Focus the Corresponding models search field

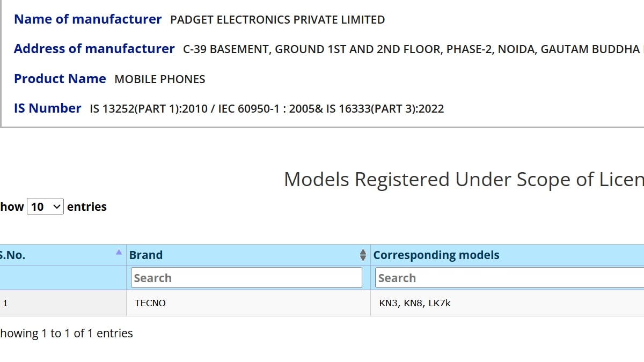coord(509,278)
